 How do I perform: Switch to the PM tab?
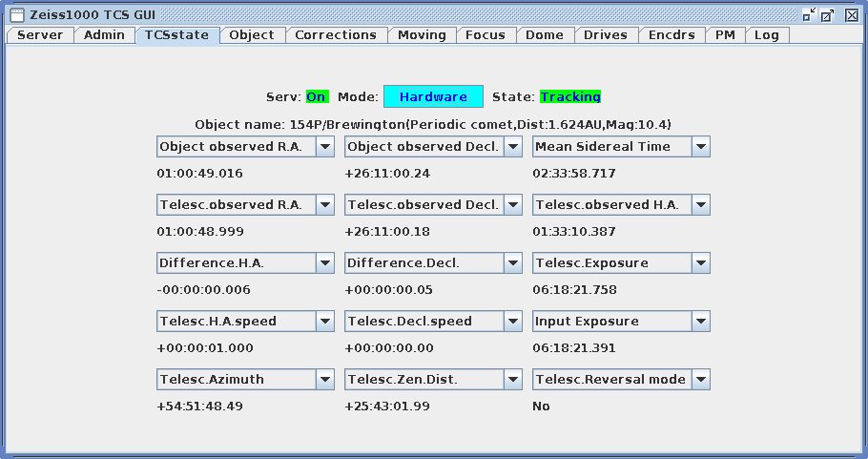tap(725, 35)
